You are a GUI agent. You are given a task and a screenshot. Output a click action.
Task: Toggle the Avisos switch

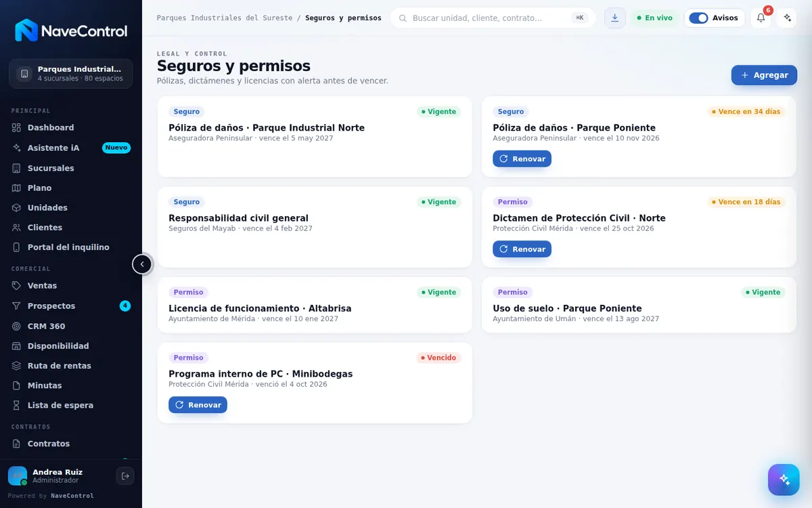(698, 18)
